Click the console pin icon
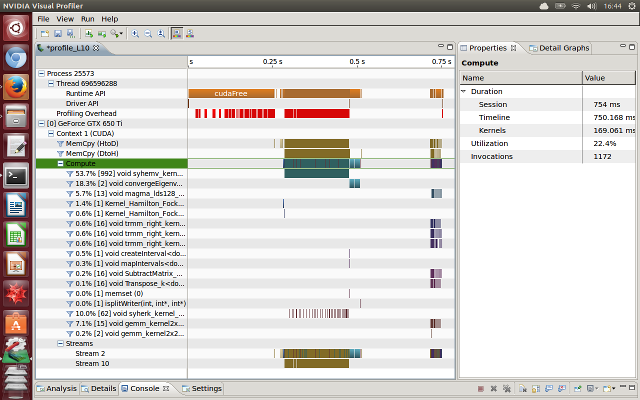 (x=578, y=389)
